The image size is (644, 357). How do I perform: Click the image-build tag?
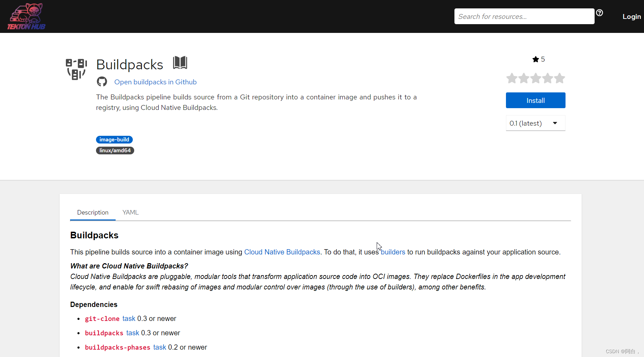[114, 140]
